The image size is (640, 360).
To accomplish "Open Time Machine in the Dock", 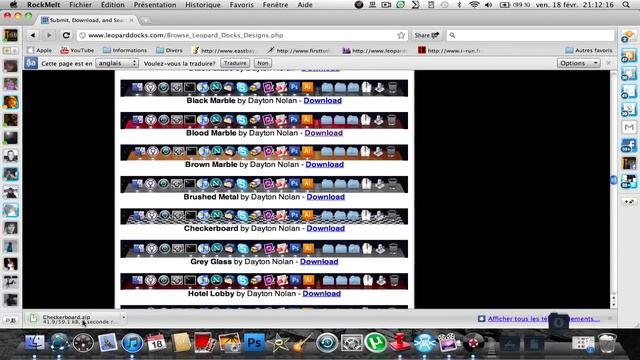I will click(x=327, y=343).
